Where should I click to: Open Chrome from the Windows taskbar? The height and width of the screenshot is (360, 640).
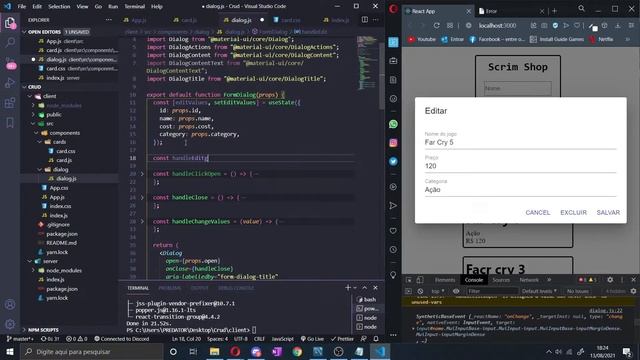pyautogui.click(x=297, y=351)
